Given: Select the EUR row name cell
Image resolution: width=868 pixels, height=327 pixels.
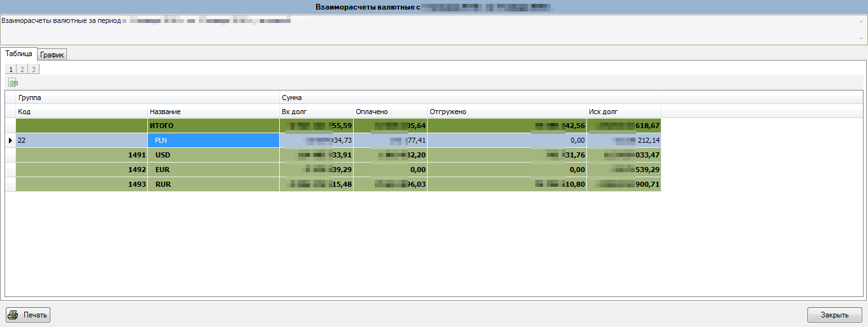Looking at the screenshot, I should [x=213, y=170].
